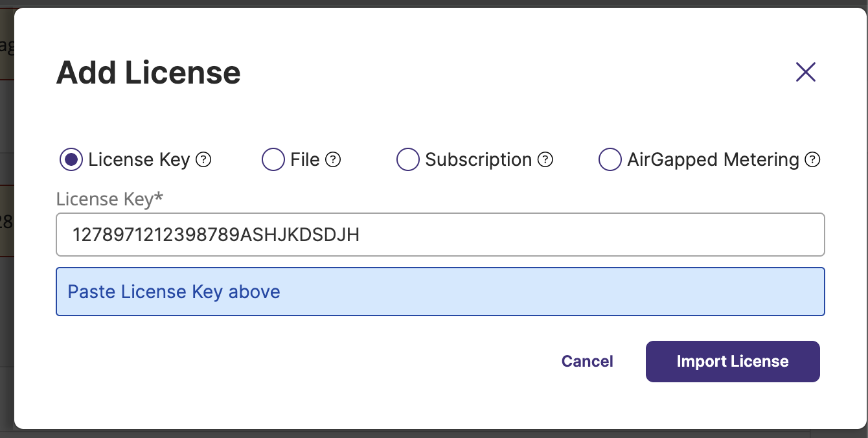Click the 'AirGapped Metering' label text
Viewport: 868px width, 438px height.
pyautogui.click(x=713, y=160)
